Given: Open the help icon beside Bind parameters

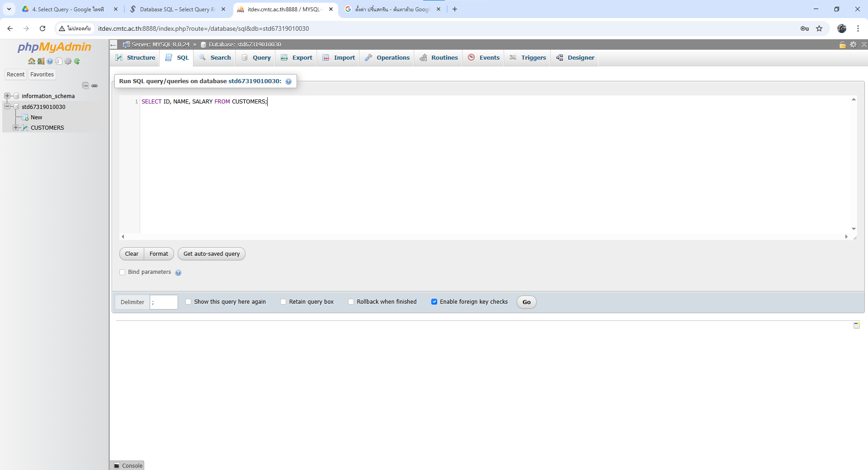Looking at the screenshot, I should click(178, 273).
